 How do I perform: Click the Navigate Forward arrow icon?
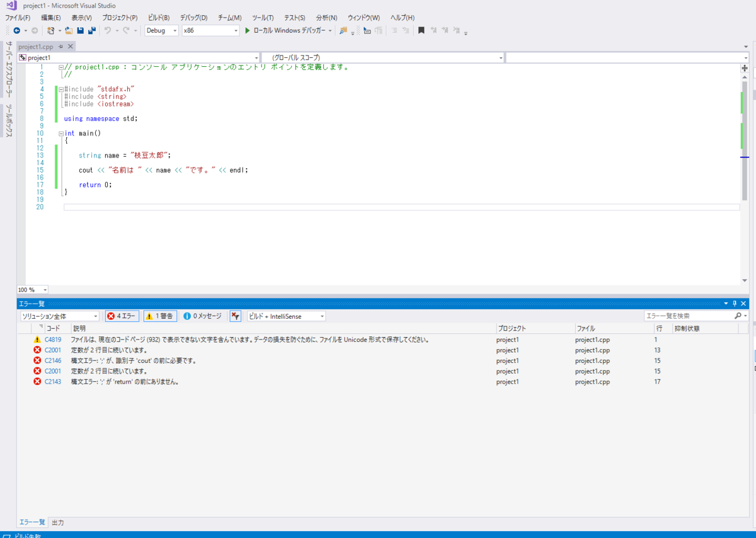(35, 30)
